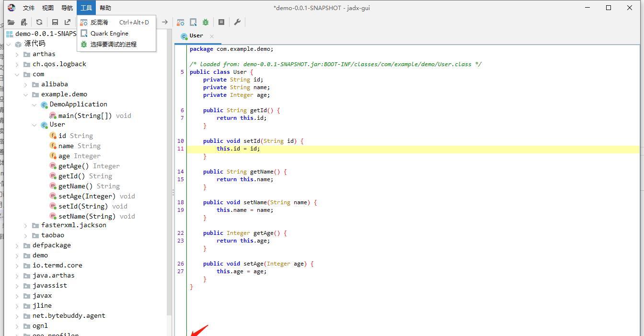Select the setName(String) void tree row
Screen dimensions: 644x336
tap(92, 216)
